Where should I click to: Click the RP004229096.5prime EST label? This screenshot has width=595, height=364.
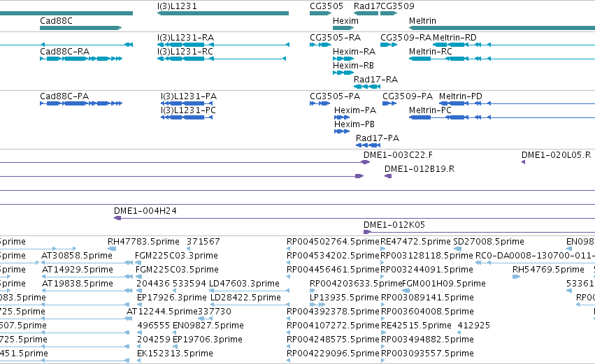click(333, 354)
